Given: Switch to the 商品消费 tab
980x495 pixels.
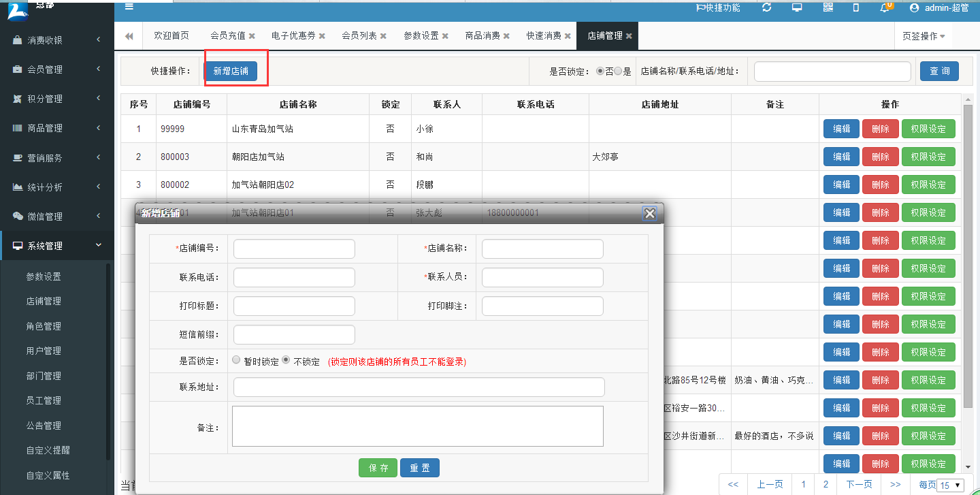Looking at the screenshot, I should (482, 35).
